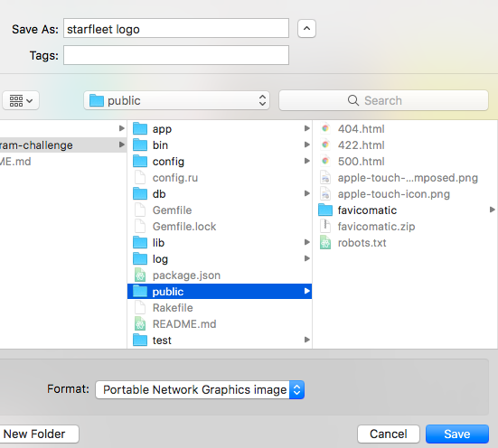Click the 404.html Chrome icon

(325, 128)
